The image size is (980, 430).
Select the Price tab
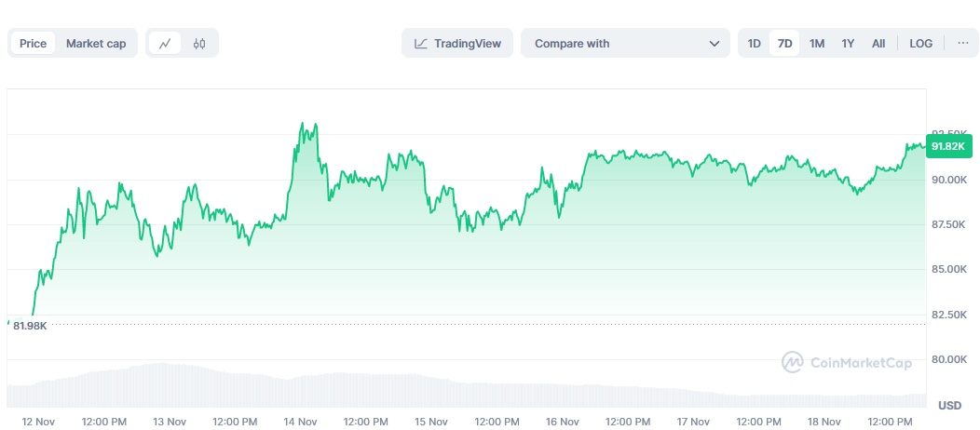click(33, 44)
